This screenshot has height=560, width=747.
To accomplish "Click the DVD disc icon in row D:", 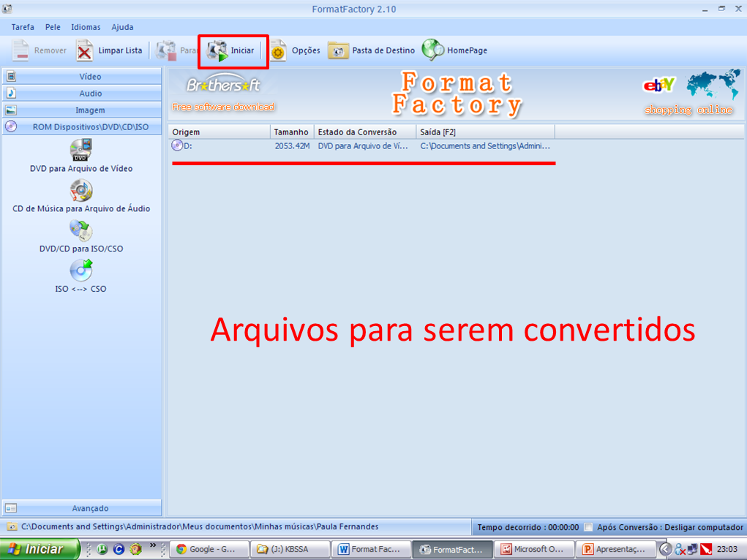I will click(177, 145).
